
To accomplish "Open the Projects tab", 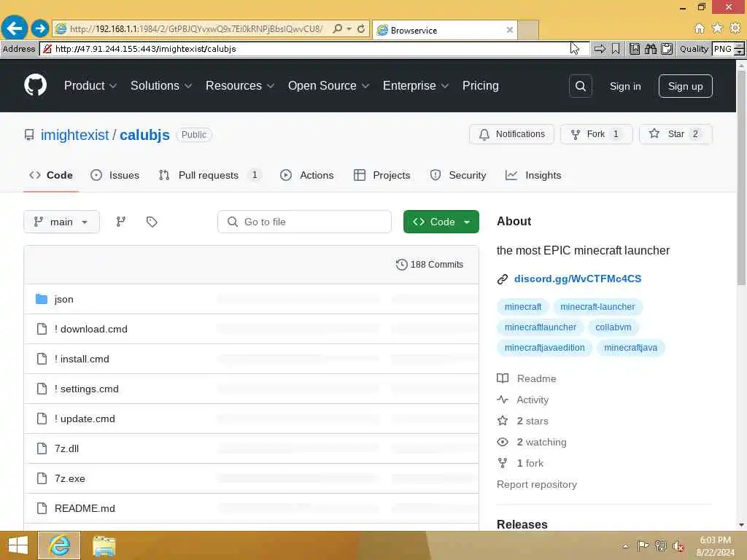I will [x=382, y=175].
